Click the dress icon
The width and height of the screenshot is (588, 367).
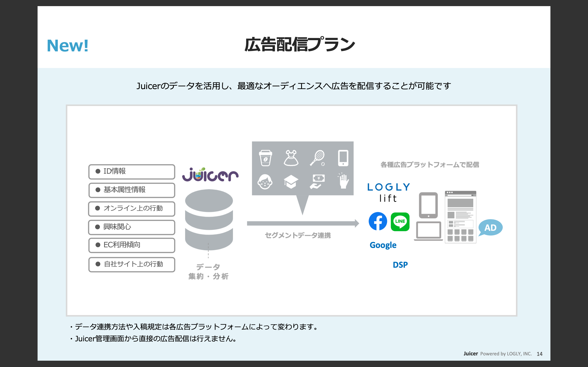click(x=291, y=158)
